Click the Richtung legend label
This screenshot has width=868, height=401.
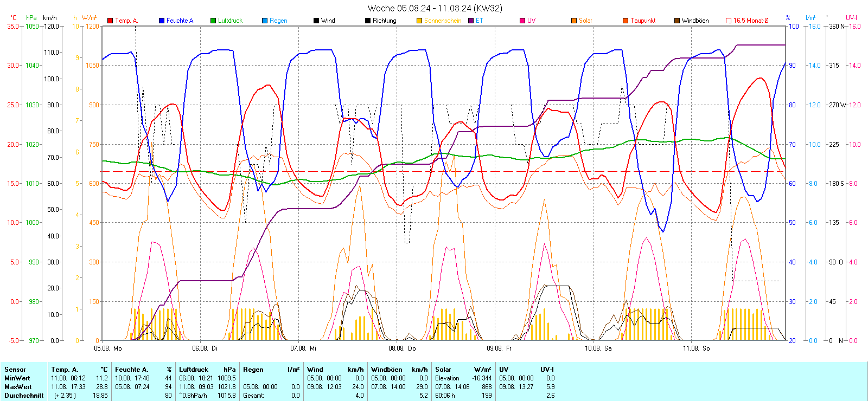click(x=384, y=21)
